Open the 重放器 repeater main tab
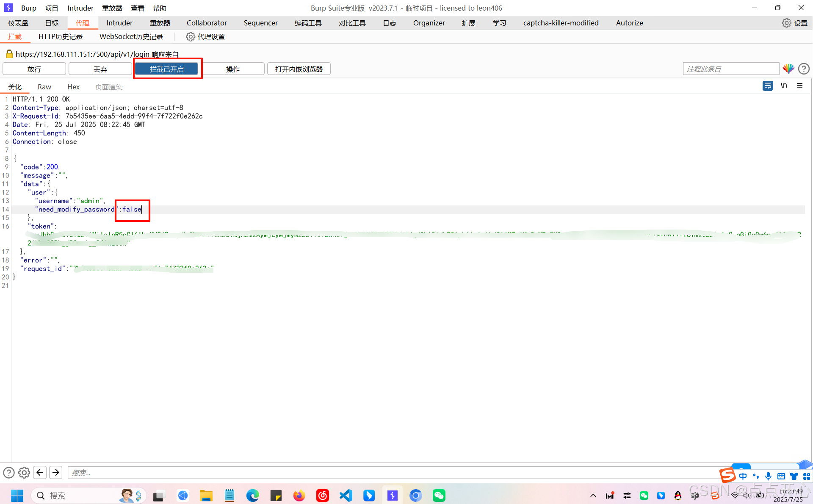The image size is (813, 504). 160,23
